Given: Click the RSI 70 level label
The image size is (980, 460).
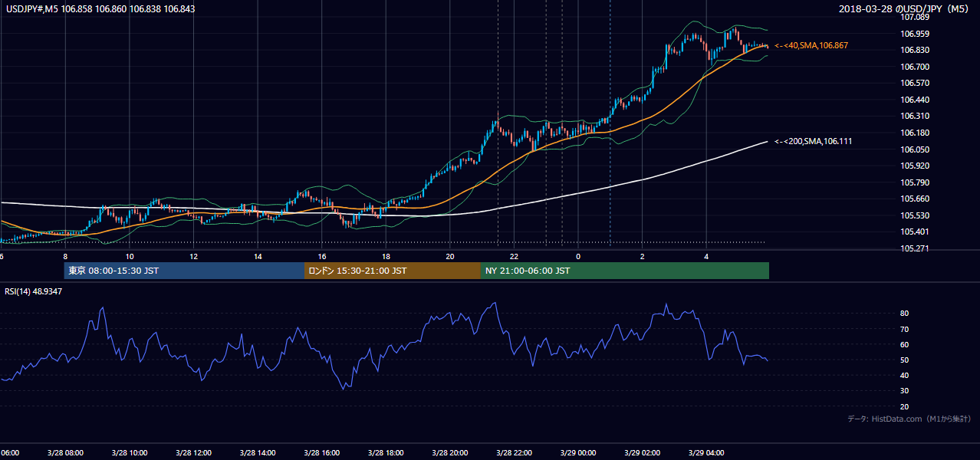Looking at the screenshot, I should click(x=905, y=329).
